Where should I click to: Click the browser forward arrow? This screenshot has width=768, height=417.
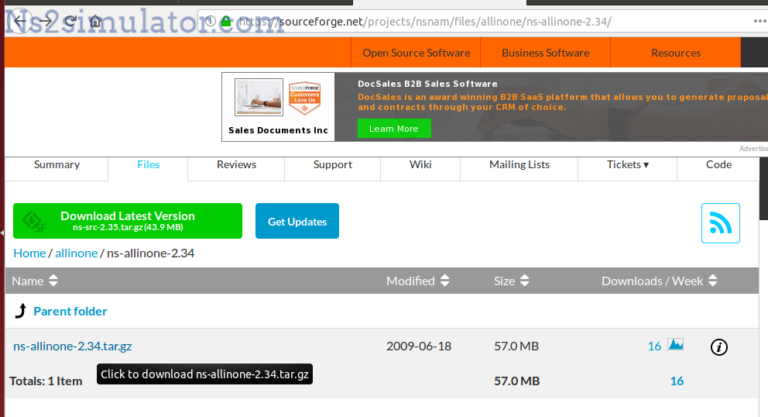[46, 21]
